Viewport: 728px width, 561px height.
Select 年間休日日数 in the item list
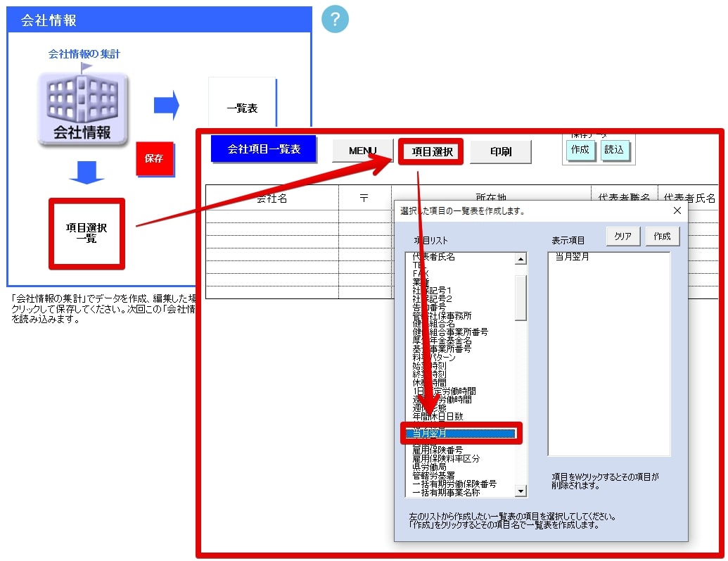point(438,416)
